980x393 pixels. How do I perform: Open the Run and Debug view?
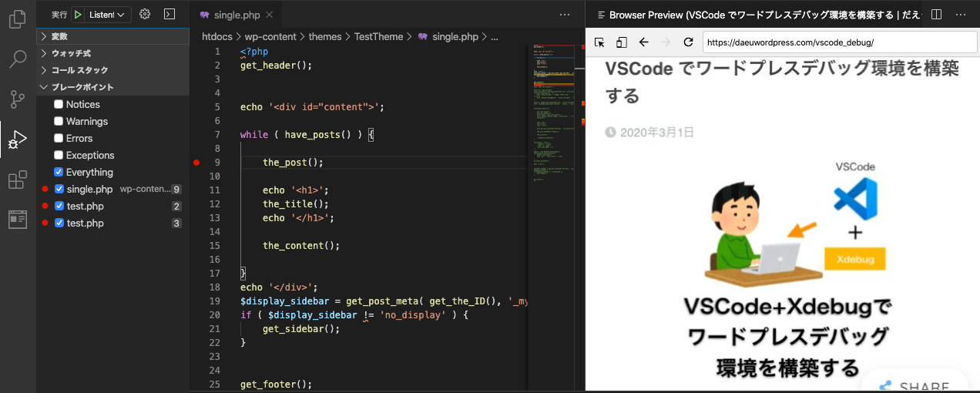click(x=17, y=139)
